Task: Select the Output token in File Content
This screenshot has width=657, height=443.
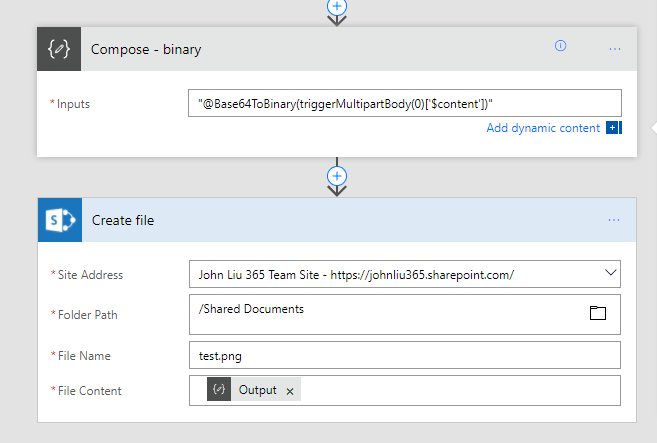Action: [x=257, y=390]
